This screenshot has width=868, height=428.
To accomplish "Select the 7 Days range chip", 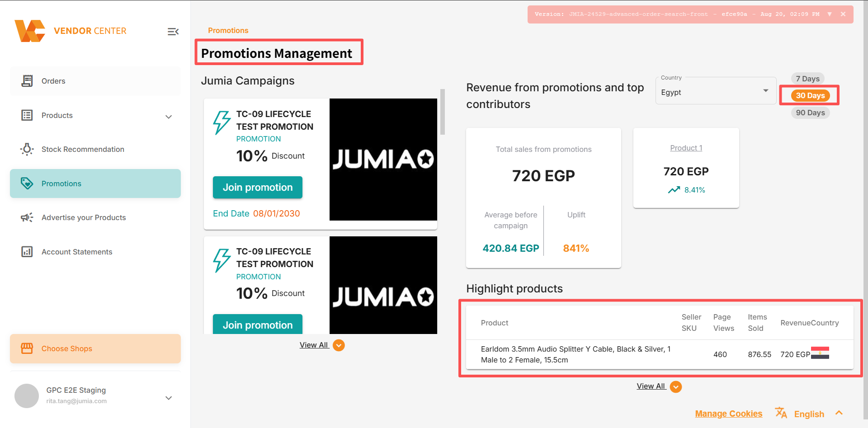I will [x=808, y=79].
